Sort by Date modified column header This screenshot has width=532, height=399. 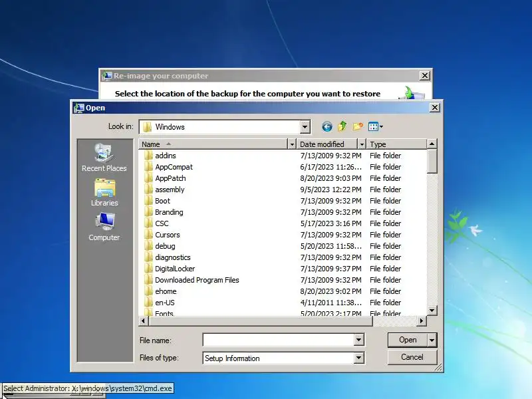[327, 144]
